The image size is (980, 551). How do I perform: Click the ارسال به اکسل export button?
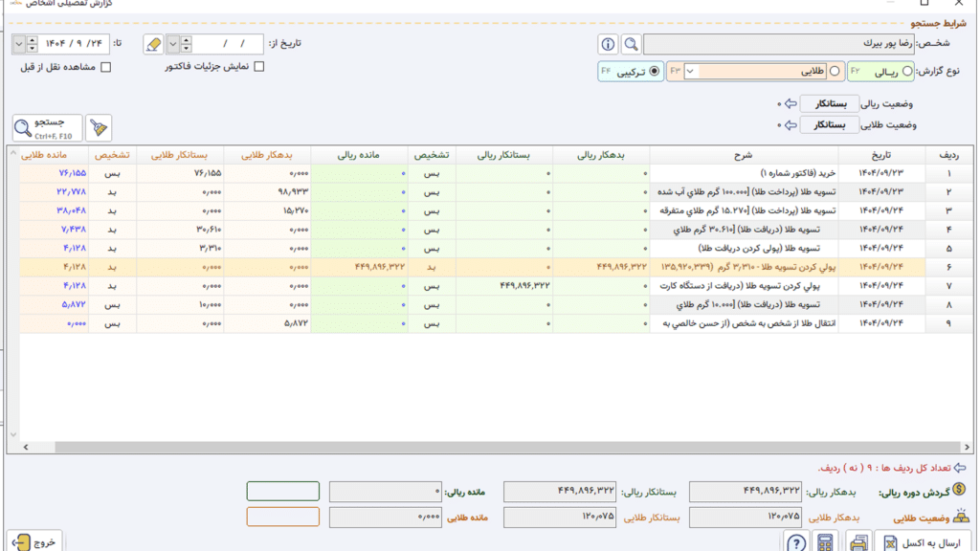click(x=923, y=542)
